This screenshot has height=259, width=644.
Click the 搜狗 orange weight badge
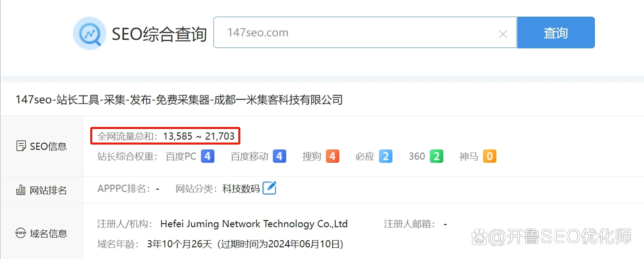pos(332,156)
